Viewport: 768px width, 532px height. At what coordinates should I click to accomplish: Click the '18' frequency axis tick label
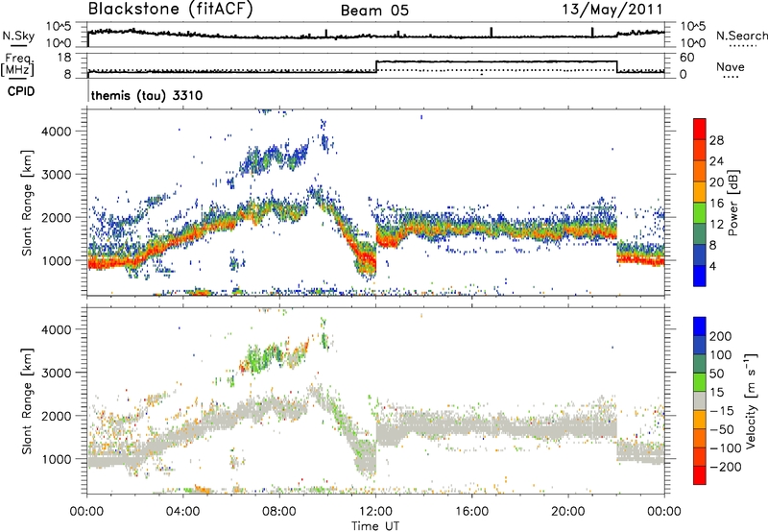(x=64, y=58)
